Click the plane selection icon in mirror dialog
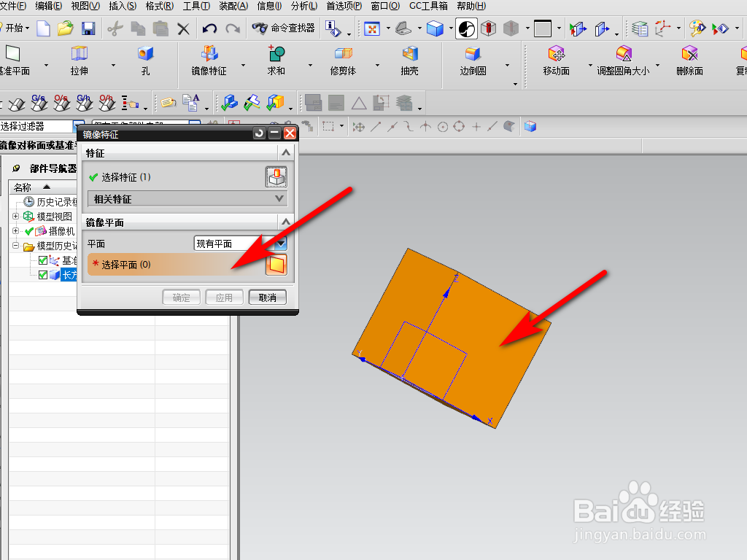Screen dimensions: 747x560 point(276,265)
